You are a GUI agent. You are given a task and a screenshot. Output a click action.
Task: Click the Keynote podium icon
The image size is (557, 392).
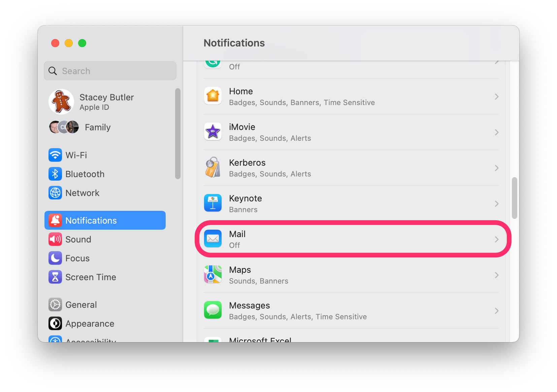pos(213,203)
